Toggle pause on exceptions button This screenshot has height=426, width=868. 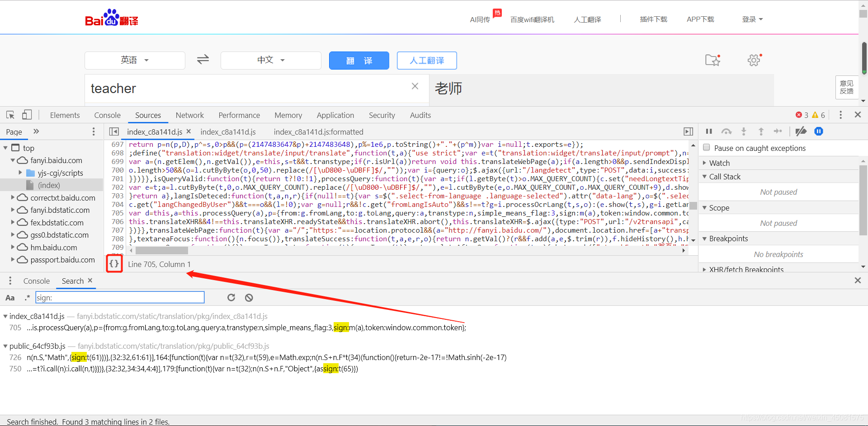point(819,131)
